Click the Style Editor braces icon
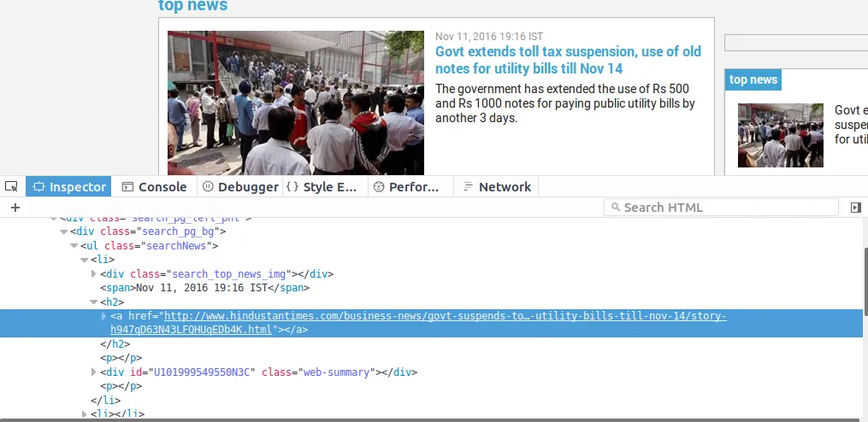 [292, 186]
